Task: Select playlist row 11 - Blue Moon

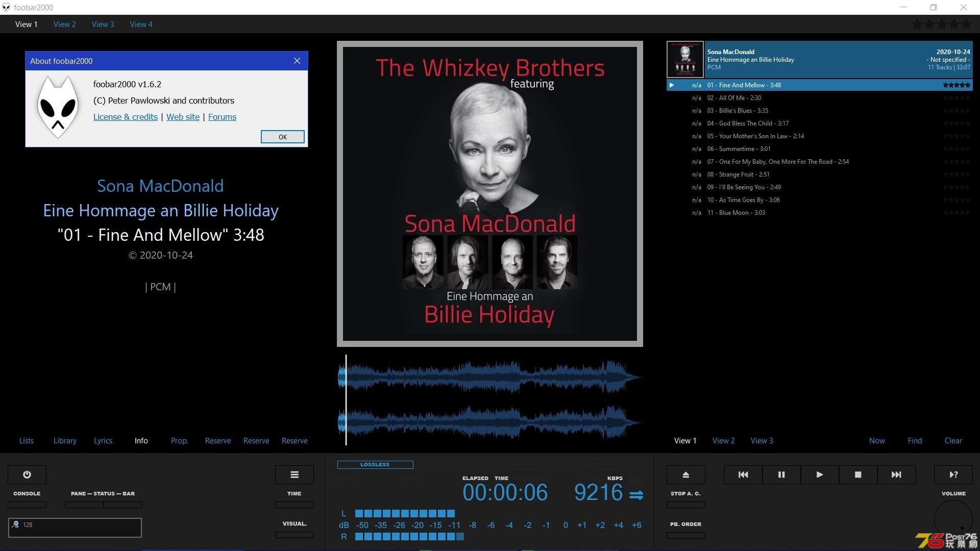Action: pos(820,213)
